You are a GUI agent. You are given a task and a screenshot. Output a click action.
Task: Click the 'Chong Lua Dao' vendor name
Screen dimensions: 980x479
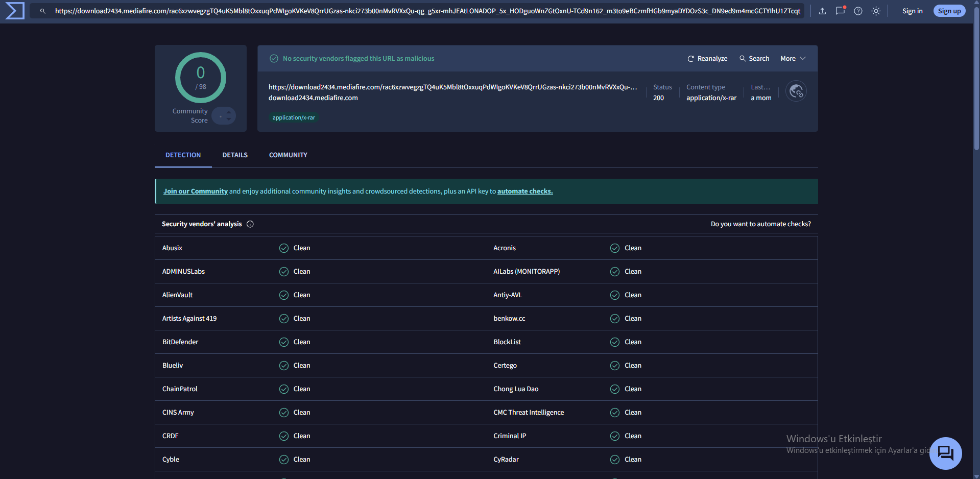tap(516, 389)
